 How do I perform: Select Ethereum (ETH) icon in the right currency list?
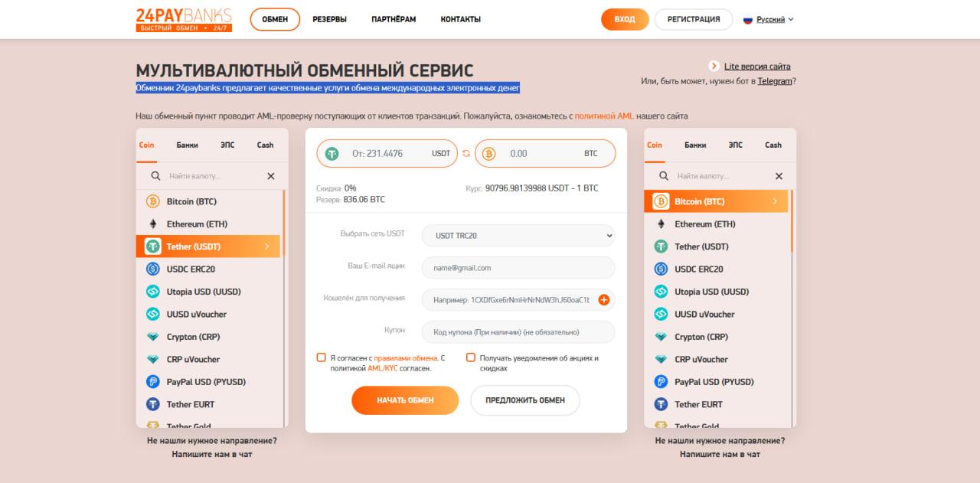pyautogui.click(x=661, y=224)
